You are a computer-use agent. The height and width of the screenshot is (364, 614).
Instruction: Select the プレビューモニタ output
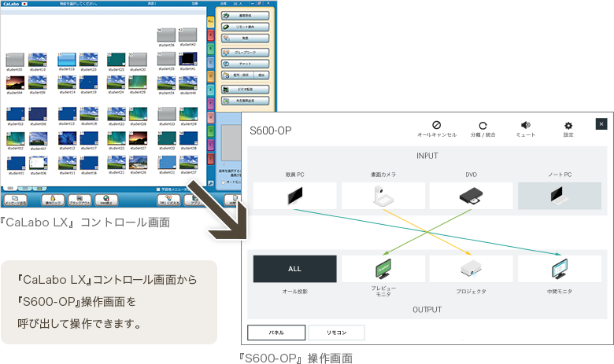[x=383, y=269]
